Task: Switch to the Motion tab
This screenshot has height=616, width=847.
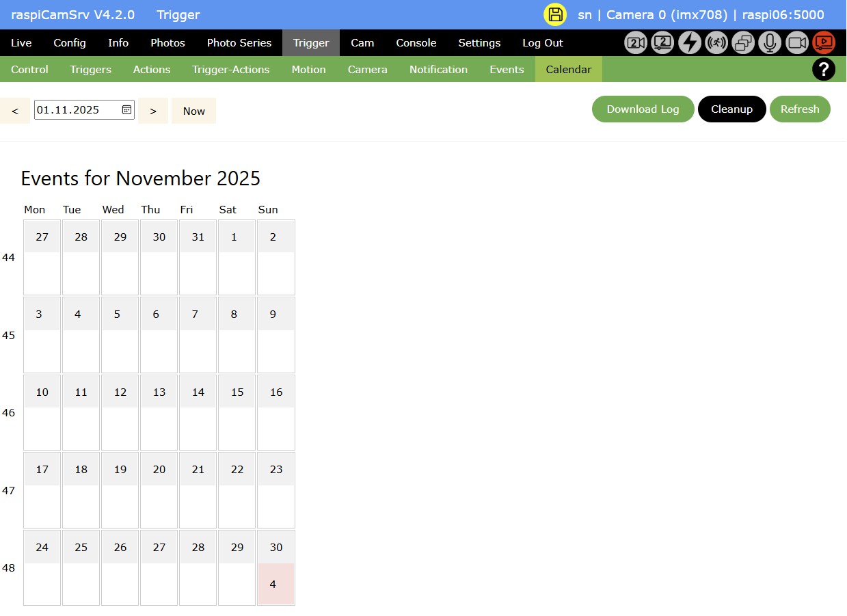Action: (308, 69)
